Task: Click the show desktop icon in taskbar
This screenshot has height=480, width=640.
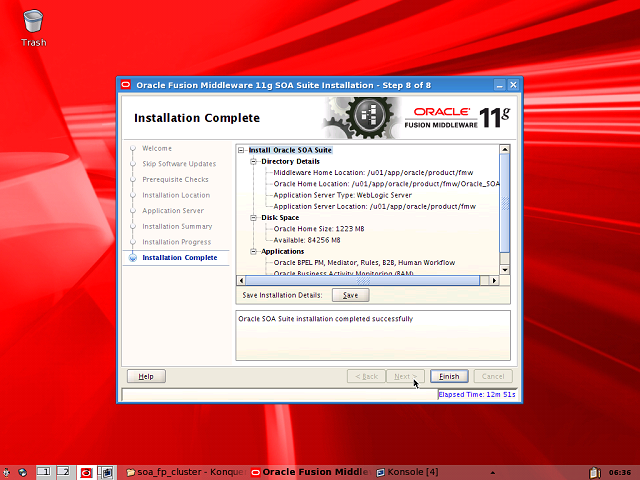Action: tap(107, 473)
